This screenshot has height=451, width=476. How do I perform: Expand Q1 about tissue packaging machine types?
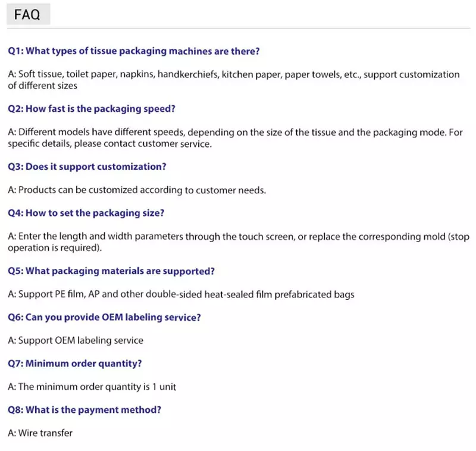coord(133,51)
